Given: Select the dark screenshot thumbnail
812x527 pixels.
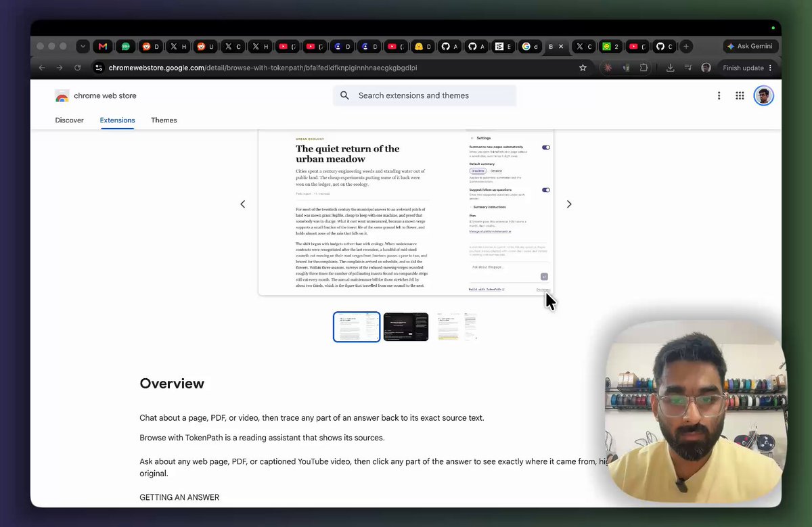Looking at the screenshot, I should click(x=406, y=327).
